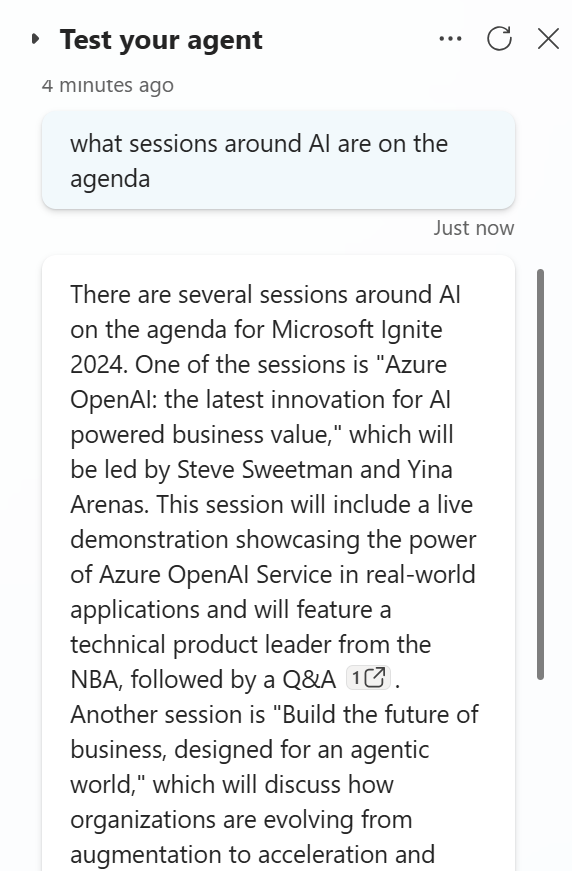Viewport: 572px width, 871px height.
Task: Click the external-link icon in citation 1
Action: point(377,678)
